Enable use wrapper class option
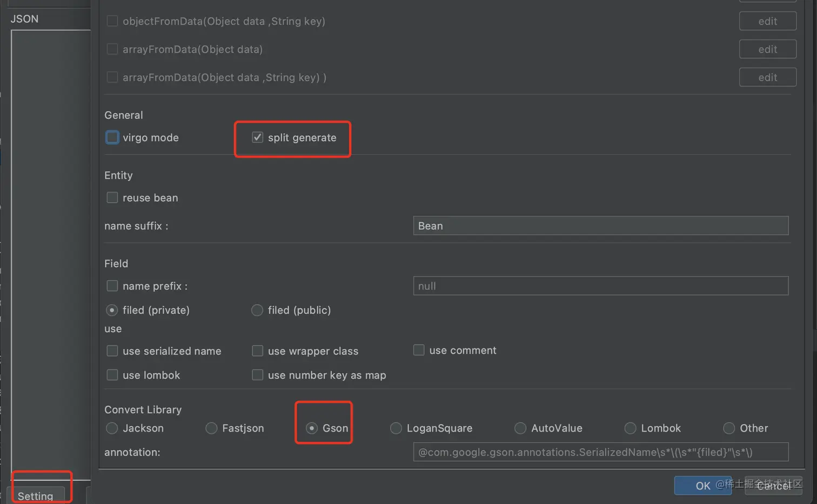817x504 pixels. coord(258,351)
